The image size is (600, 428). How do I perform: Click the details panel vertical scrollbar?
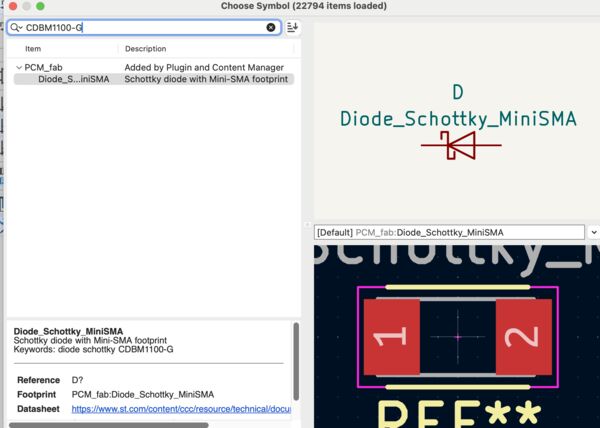(x=296, y=361)
